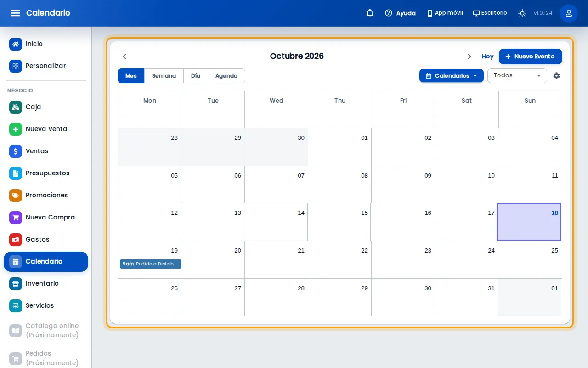
Task: Create a Nuevo Evento
Action: pos(531,57)
